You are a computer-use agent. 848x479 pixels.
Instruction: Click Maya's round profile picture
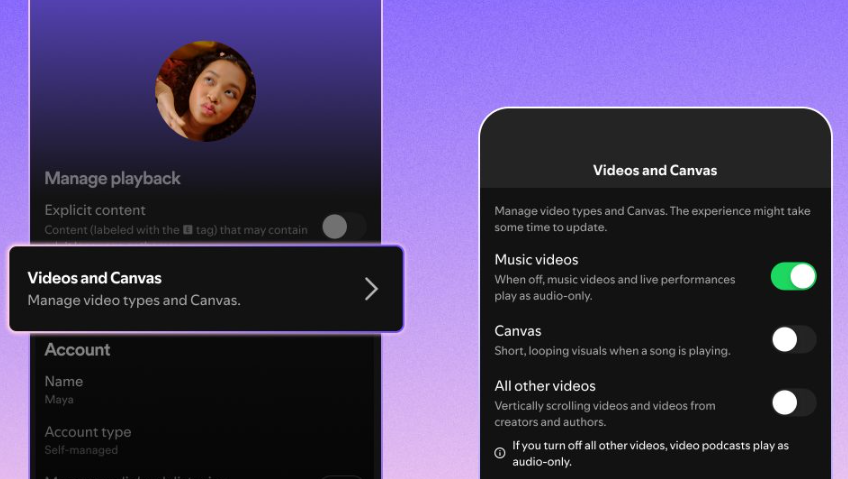pos(205,91)
